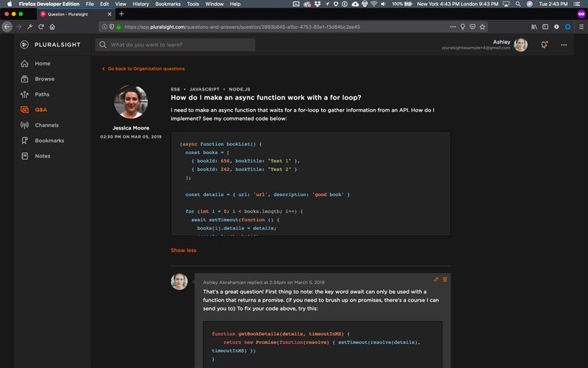Select Channels in the left navigation
Screen dimensions: 588x368
pyautogui.click(x=46, y=125)
